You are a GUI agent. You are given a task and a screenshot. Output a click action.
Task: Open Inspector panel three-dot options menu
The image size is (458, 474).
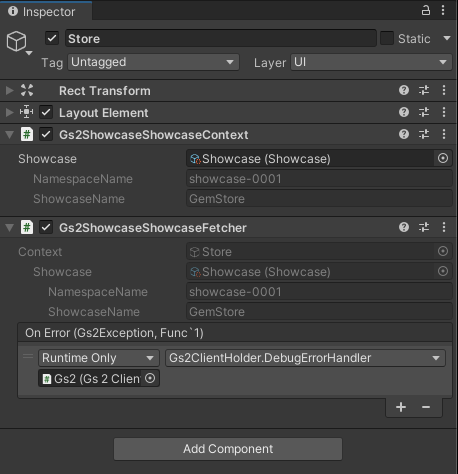(443, 10)
